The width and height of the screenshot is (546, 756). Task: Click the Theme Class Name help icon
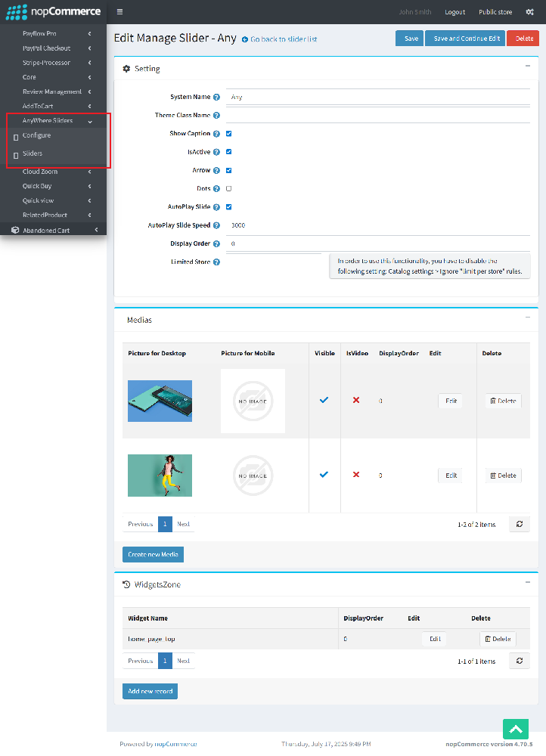tap(216, 115)
